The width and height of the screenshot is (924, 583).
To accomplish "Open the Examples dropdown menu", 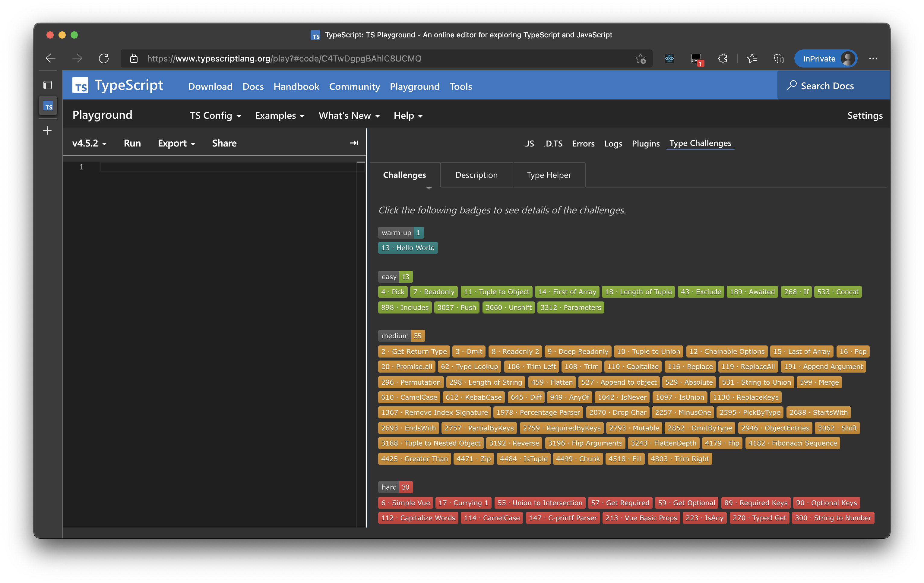I will (x=279, y=115).
